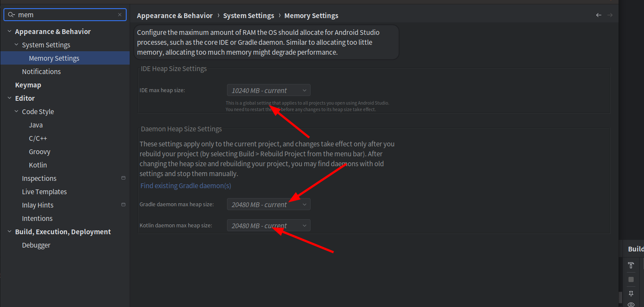The width and height of the screenshot is (644, 307).
Task: Select the Code Style label in the tree
Action: click(38, 112)
